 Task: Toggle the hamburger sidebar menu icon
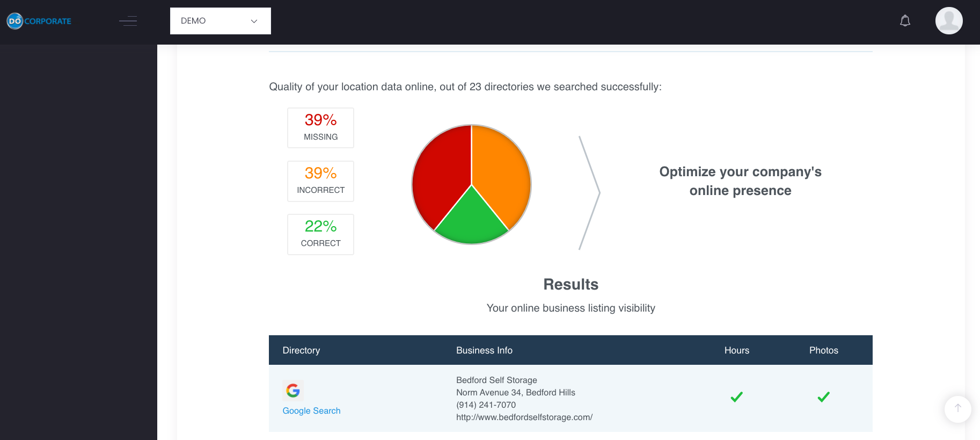pyautogui.click(x=128, y=21)
